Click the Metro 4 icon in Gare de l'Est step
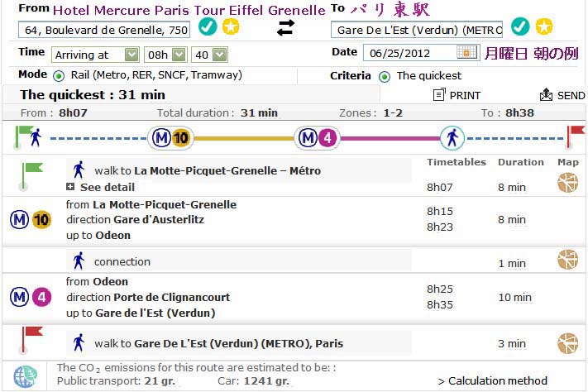Screen dimensions: 588x392 (x=31, y=297)
